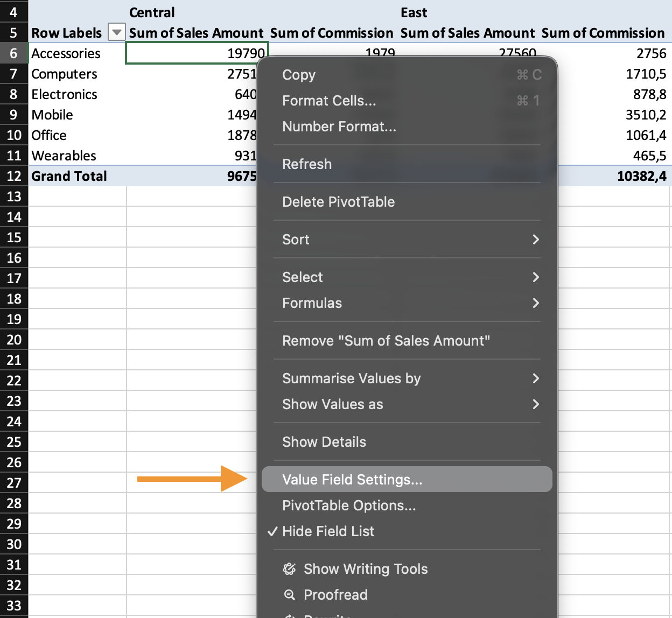Open the Formulas submenu
This screenshot has width=672, height=618.
[312, 303]
